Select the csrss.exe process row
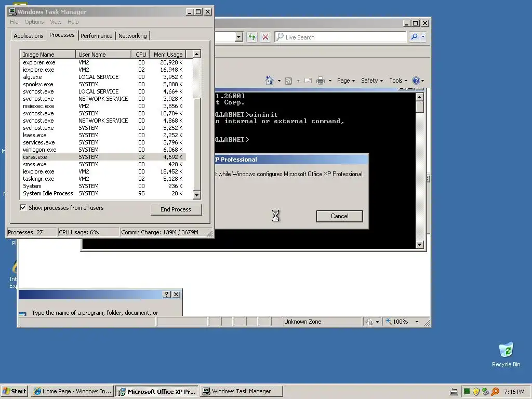Viewport: 532px width, 399px height. [103, 157]
